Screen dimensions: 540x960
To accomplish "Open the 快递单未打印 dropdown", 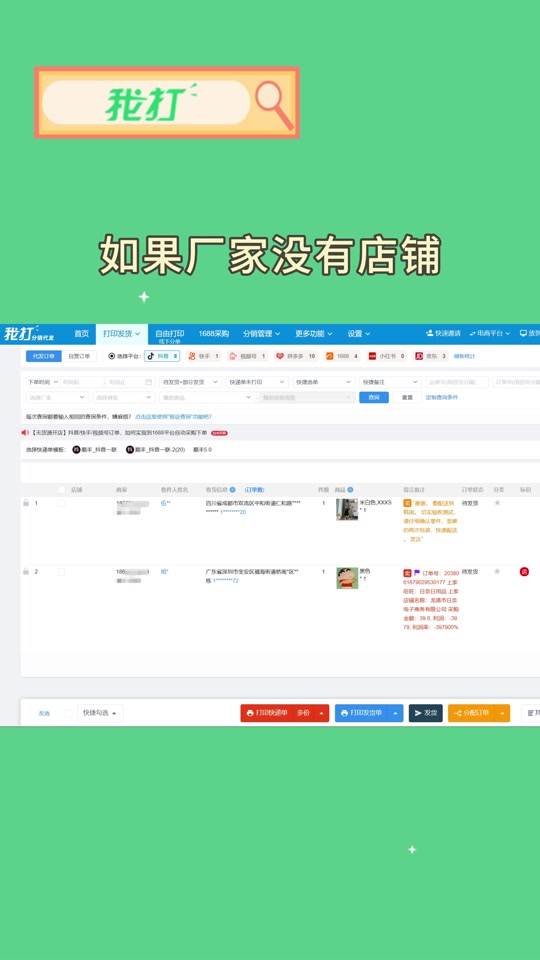I will click(x=257, y=382).
